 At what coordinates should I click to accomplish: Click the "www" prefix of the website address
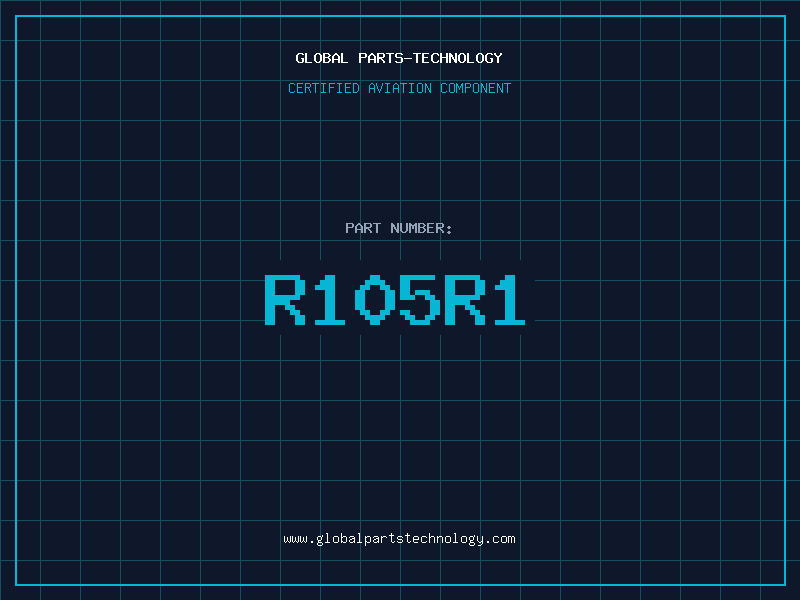(x=295, y=539)
